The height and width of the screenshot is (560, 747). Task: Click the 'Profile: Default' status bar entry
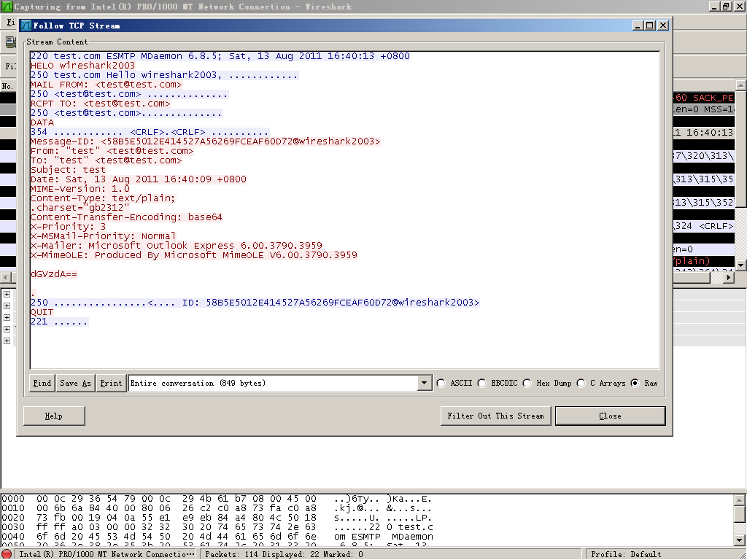(626, 555)
